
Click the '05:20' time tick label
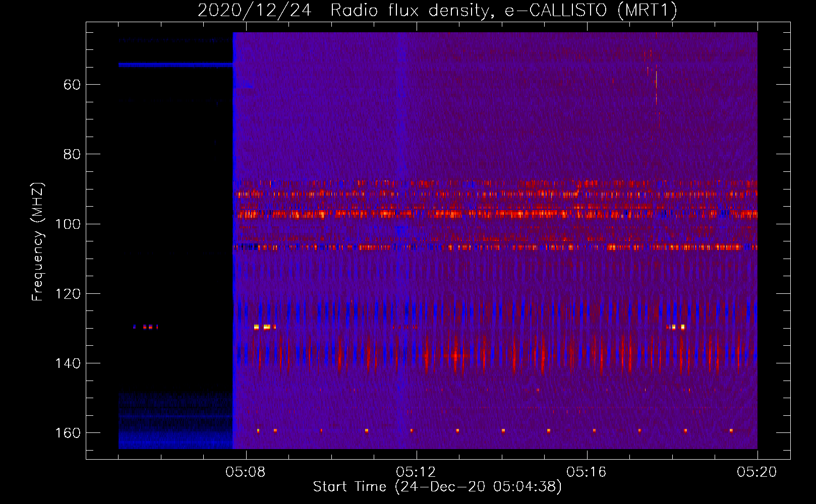click(757, 472)
